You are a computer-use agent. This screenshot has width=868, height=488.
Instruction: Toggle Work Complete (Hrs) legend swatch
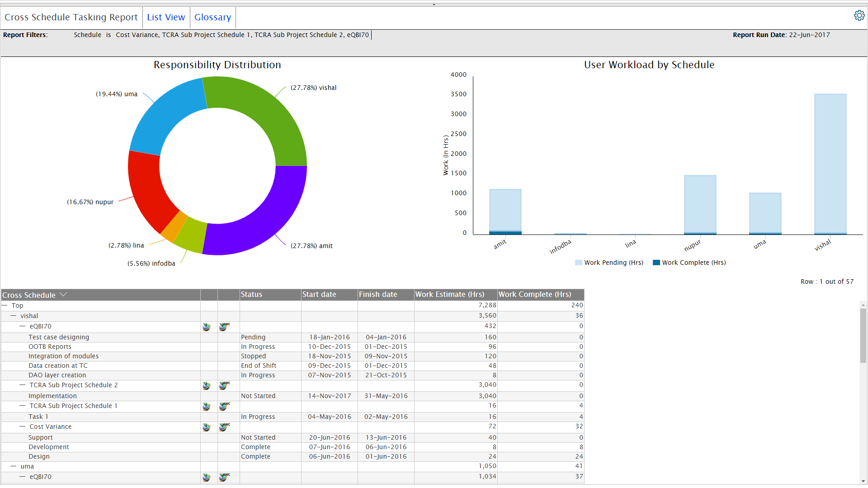tap(656, 263)
